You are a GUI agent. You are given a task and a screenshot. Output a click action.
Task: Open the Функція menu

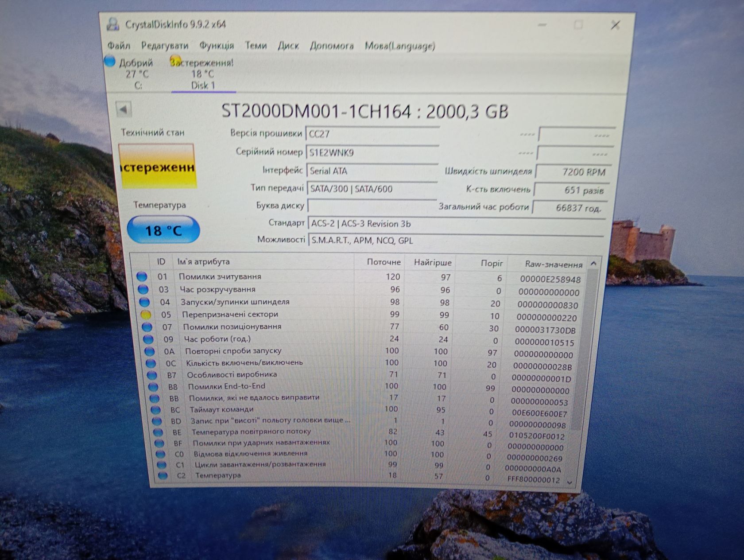[x=217, y=46]
